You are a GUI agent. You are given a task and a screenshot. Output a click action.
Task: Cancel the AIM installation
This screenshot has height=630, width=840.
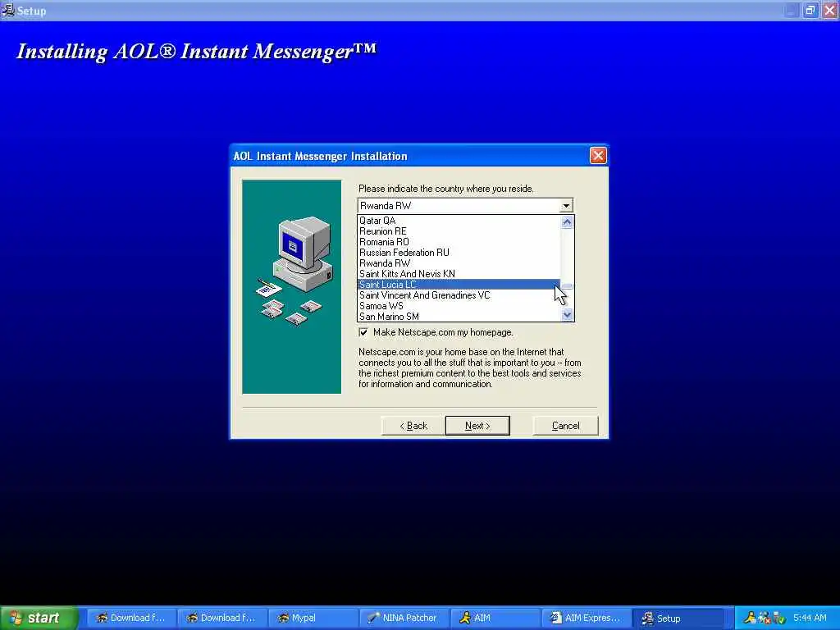tap(566, 426)
